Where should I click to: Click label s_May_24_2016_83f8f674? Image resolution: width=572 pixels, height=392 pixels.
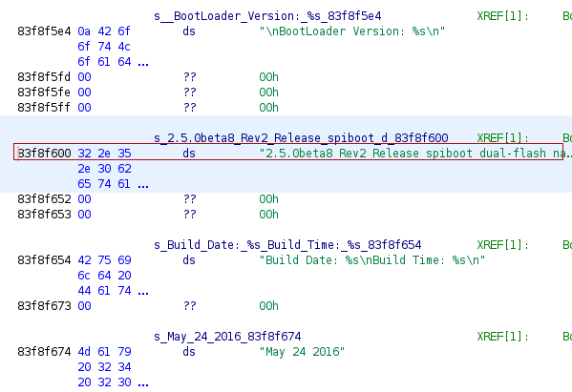(x=227, y=337)
